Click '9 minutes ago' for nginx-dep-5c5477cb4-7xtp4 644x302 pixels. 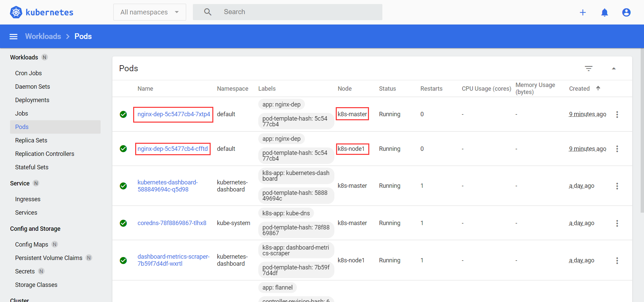[588, 114]
